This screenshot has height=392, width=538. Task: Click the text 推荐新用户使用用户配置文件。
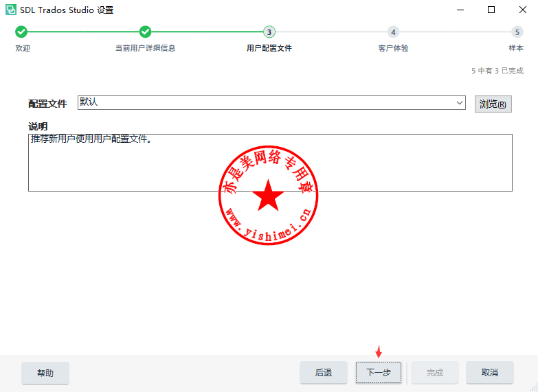tap(91, 139)
